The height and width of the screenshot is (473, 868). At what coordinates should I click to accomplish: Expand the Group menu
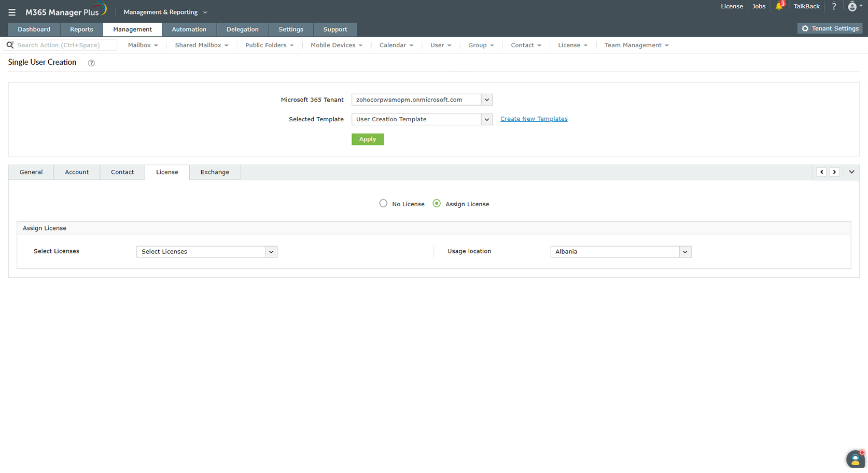click(x=481, y=45)
